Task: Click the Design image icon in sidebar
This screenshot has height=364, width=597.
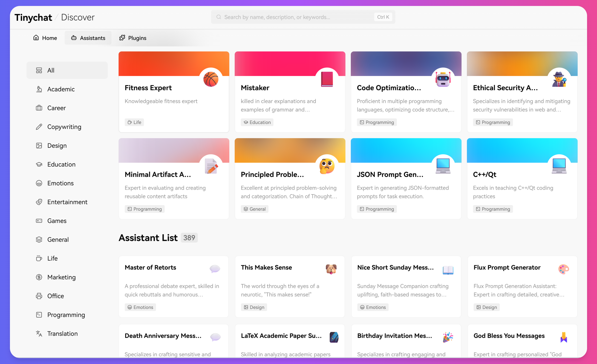Action: (x=39, y=145)
